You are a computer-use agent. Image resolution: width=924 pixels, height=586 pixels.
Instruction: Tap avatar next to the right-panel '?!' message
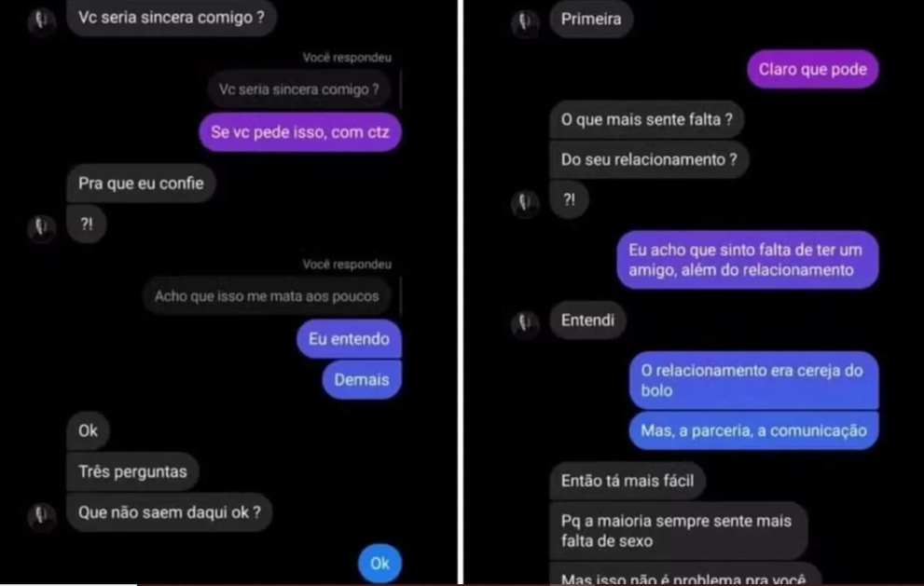524,203
